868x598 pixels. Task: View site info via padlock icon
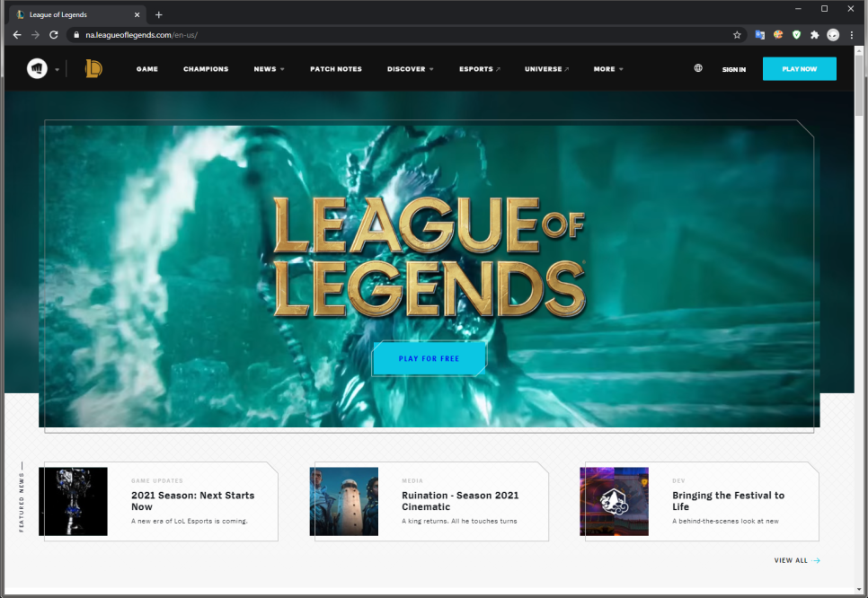[76, 35]
